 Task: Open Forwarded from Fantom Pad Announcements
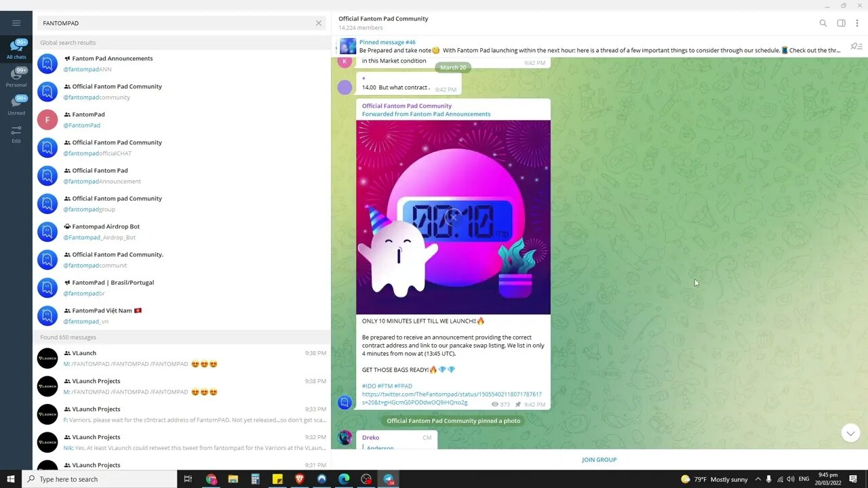pos(426,114)
